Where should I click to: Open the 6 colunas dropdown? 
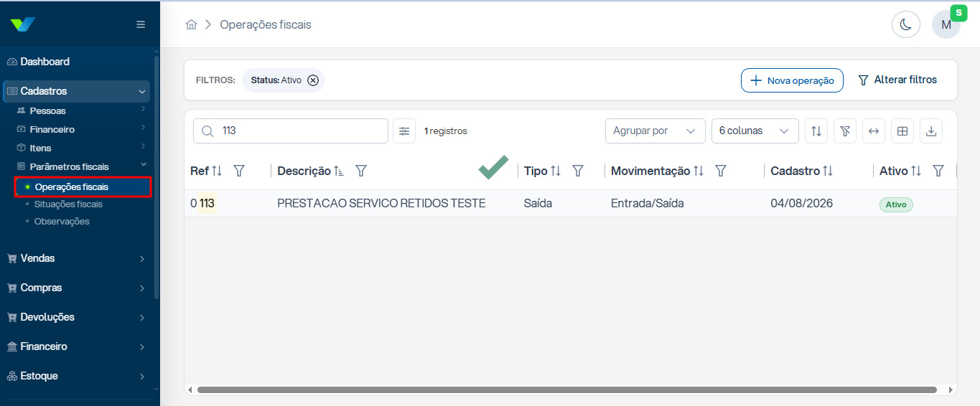755,131
